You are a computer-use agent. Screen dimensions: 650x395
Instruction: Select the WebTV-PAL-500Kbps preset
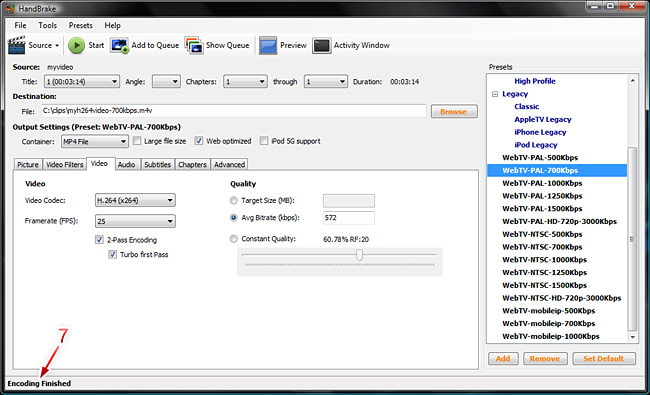(x=540, y=158)
